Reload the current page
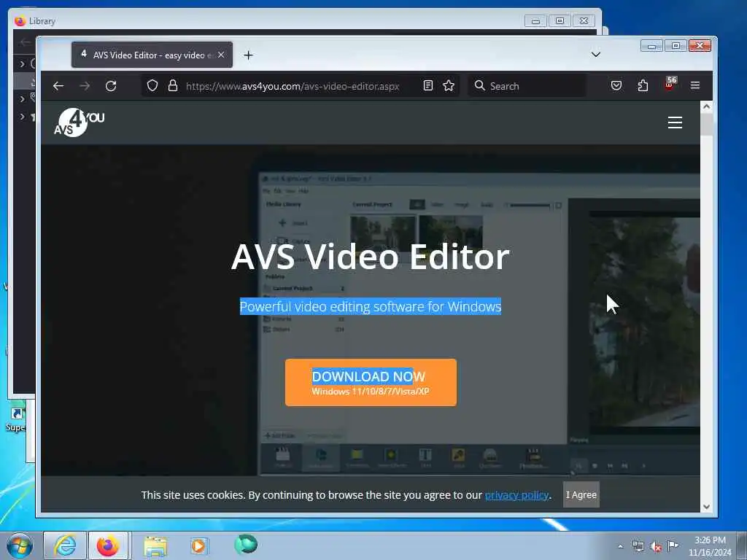This screenshot has height=560, width=747. click(111, 86)
